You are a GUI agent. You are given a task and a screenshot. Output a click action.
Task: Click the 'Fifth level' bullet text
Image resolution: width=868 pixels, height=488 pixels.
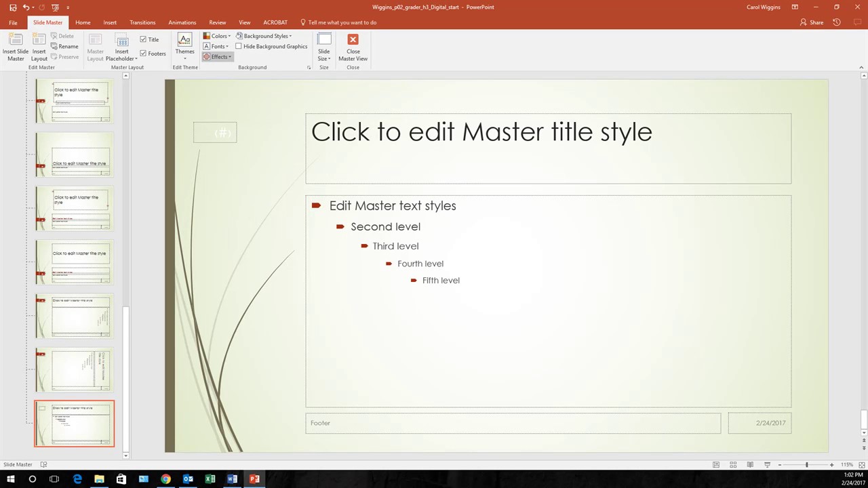click(x=441, y=280)
